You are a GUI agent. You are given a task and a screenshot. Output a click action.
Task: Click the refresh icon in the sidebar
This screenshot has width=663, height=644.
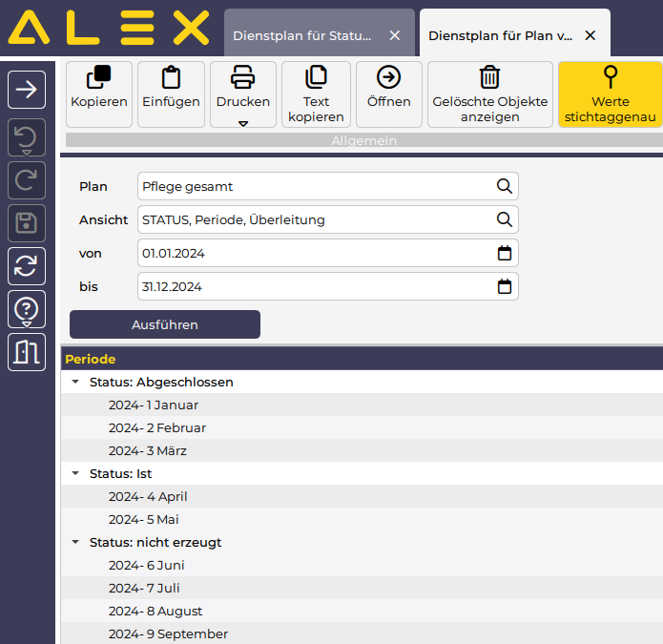pos(27,266)
